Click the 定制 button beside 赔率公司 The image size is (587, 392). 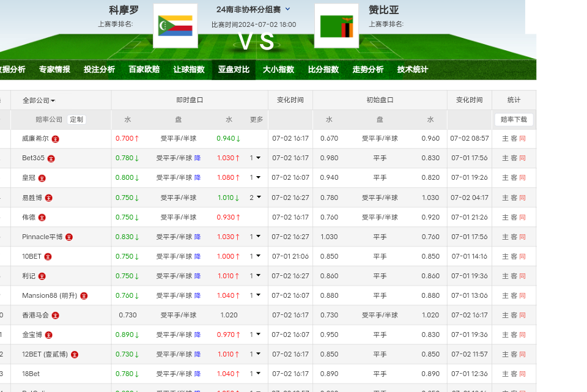point(76,120)
